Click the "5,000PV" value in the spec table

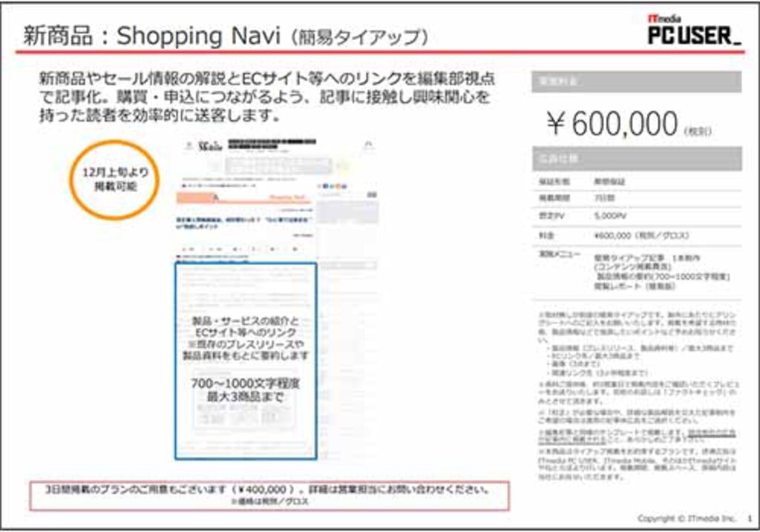pyautogui.click(x=610, y=216)
